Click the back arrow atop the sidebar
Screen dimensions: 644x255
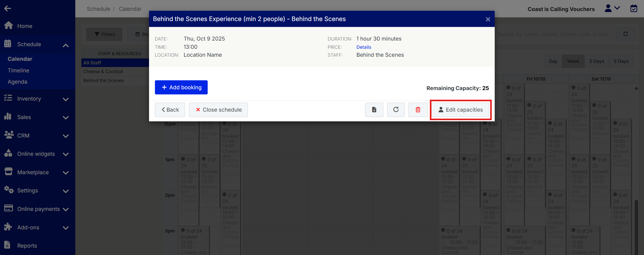click(8, 8)
